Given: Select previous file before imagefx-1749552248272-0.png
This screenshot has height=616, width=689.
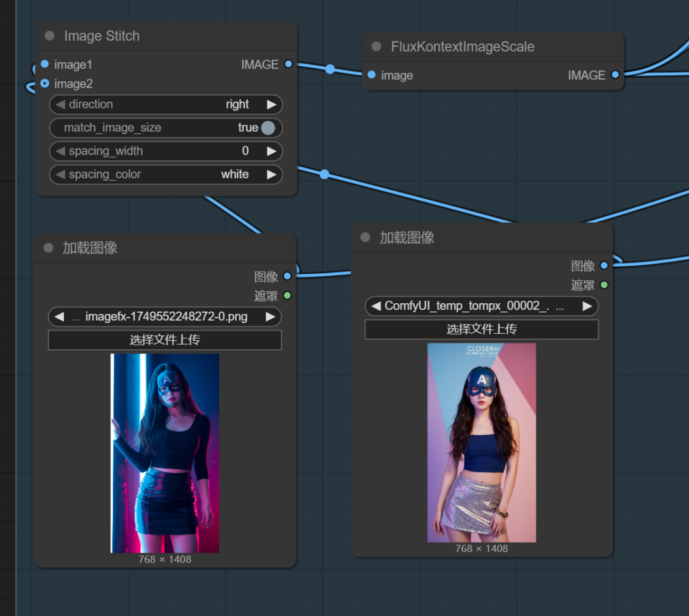Looking at the screenshot, I should [59, 317].
